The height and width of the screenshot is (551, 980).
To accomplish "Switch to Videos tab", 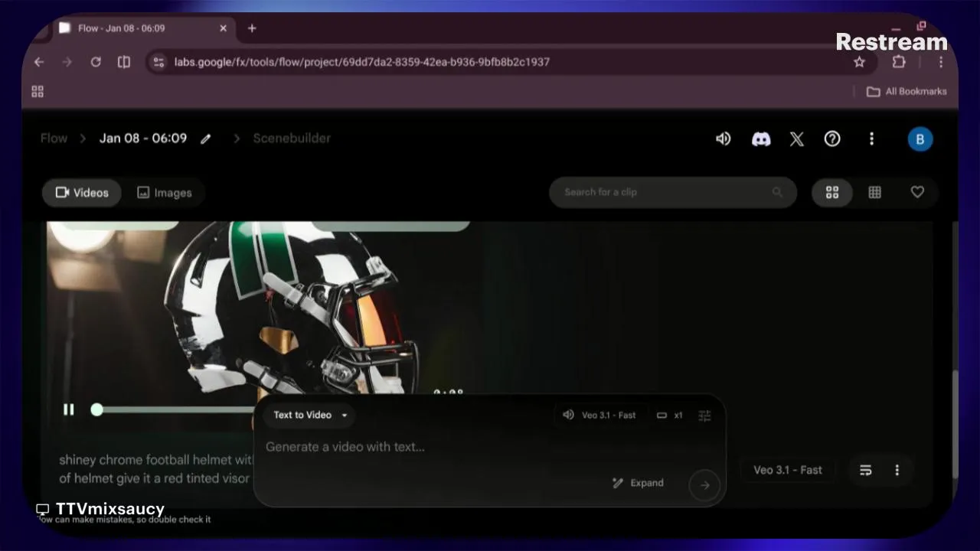I will tap(82, 193).
